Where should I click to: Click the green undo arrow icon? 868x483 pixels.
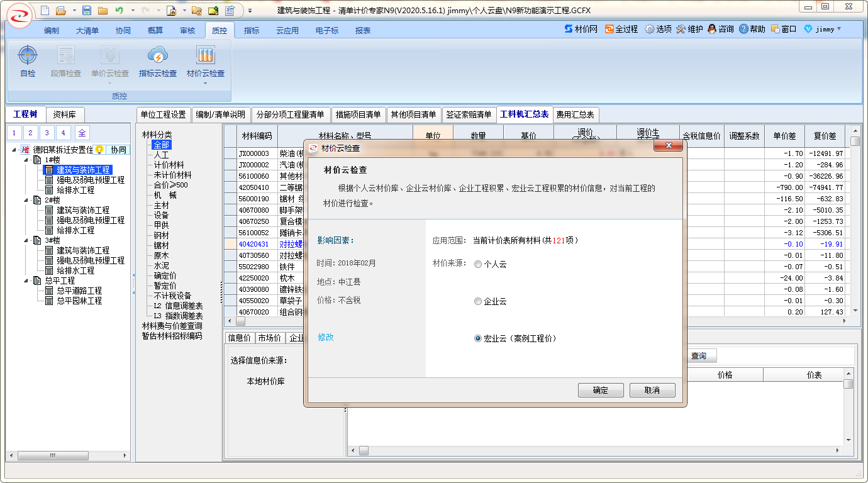click(x=119, y=11)
